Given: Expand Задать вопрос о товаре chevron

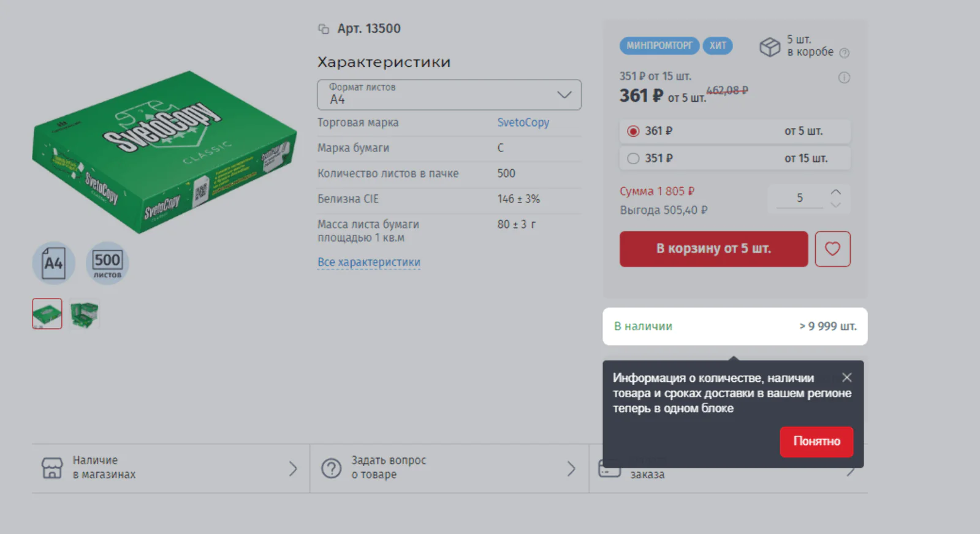Looking at the screenshot, I should (571, 469).
